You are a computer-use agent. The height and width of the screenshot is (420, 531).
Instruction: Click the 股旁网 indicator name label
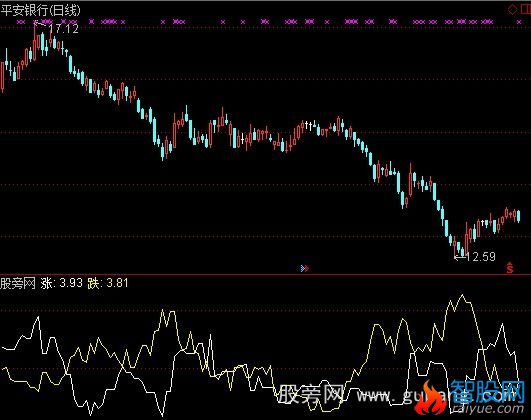tap(18, 283)
